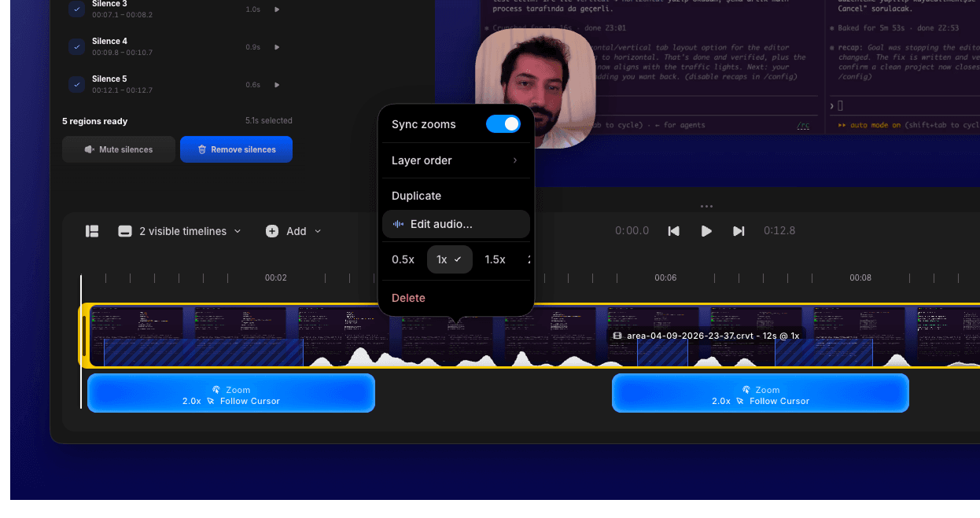Image resolution: width=980 pixels, height=518 pixels.
Task: Expand Layer order via its chevron arrow
Action: (515, 160)
